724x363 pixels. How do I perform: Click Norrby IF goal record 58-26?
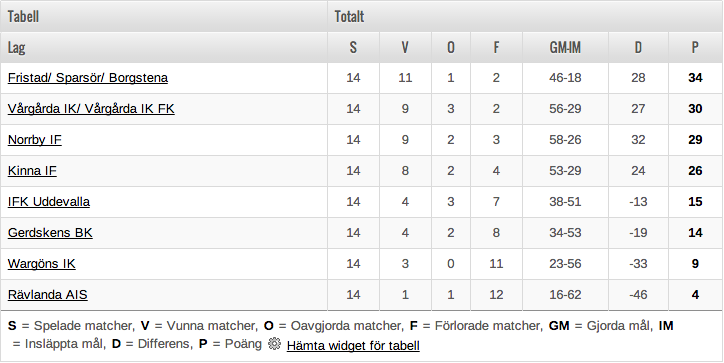coord(565,139)
